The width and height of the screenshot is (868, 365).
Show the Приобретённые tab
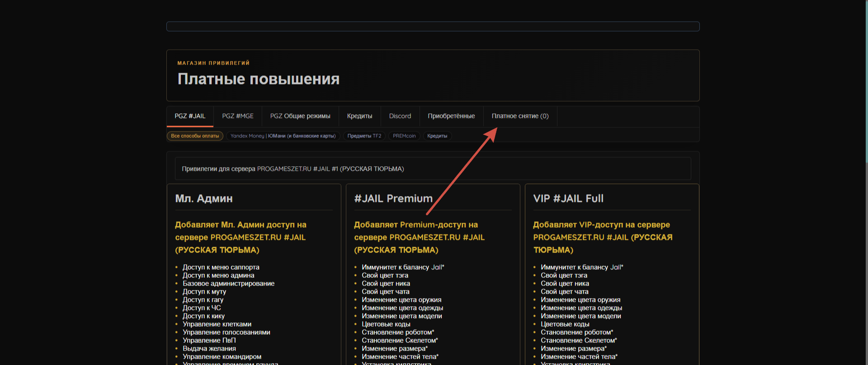click(x=451, y=116)
